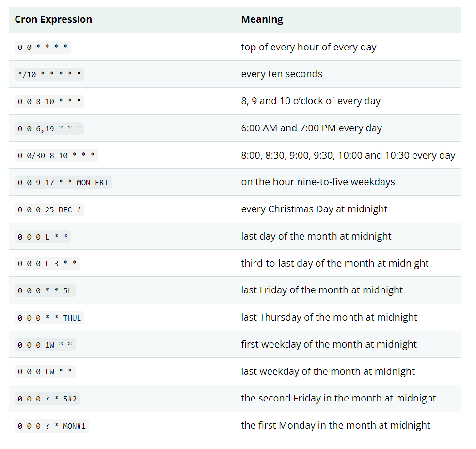Click the '0 0 0 * * THUL' code
This screenshot has height=449, width=476.
tap(49, 318)
